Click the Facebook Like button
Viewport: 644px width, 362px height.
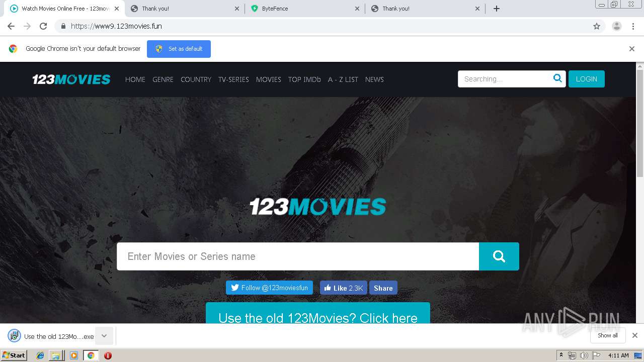click(344, 288)
